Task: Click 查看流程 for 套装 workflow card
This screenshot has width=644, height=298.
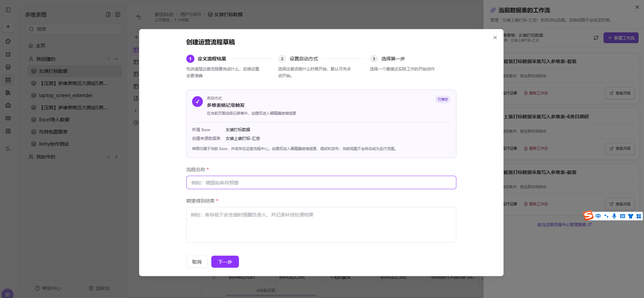Action: [x=620, y=93]
